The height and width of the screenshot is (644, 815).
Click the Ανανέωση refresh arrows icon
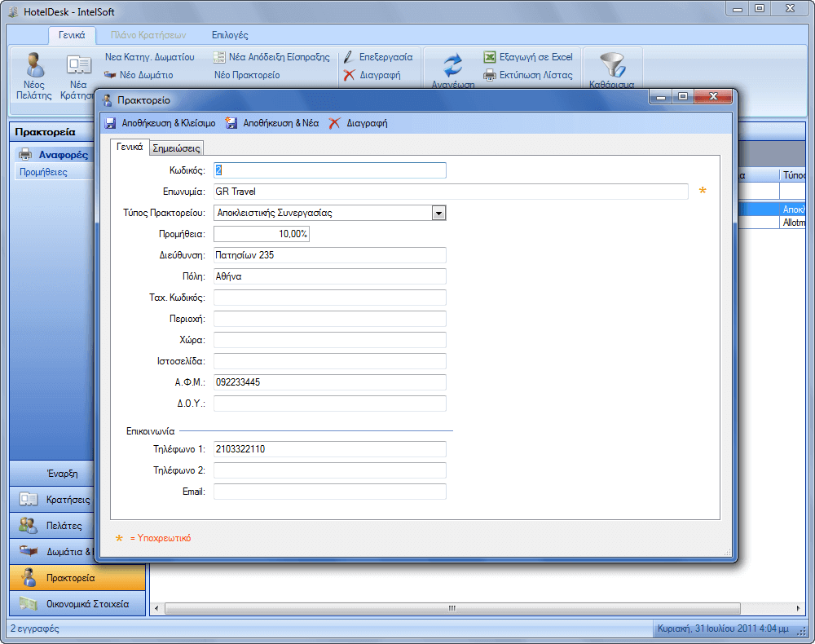point(452,65)
